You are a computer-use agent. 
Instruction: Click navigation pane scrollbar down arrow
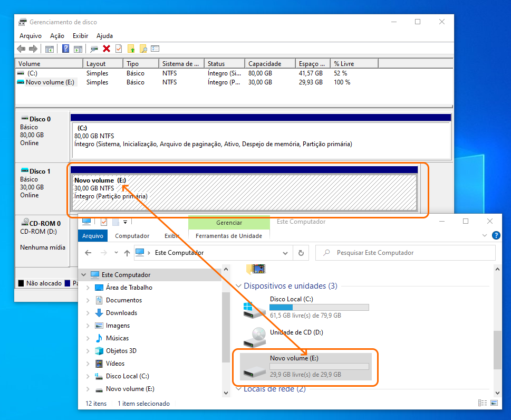[226, 393]
